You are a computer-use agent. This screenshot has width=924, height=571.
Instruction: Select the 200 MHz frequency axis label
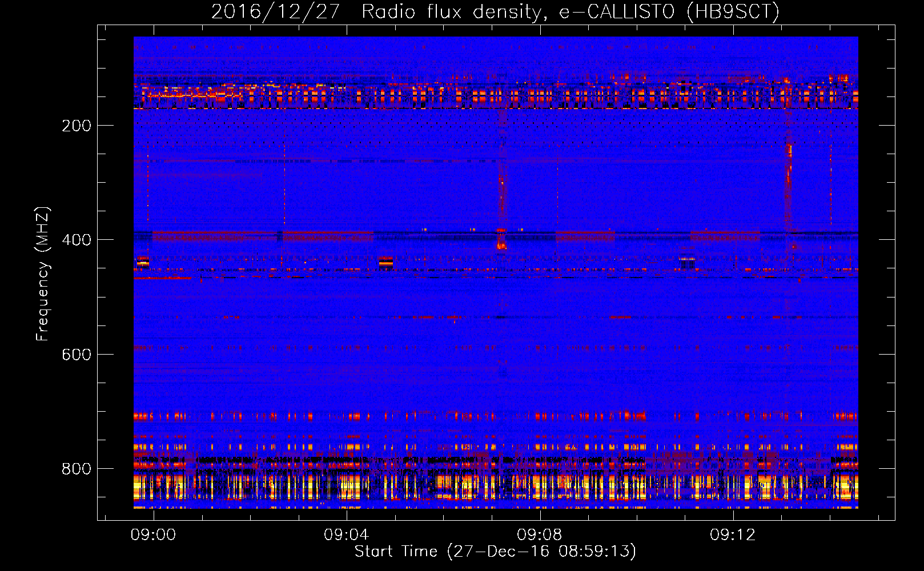[x=77, y=126]
